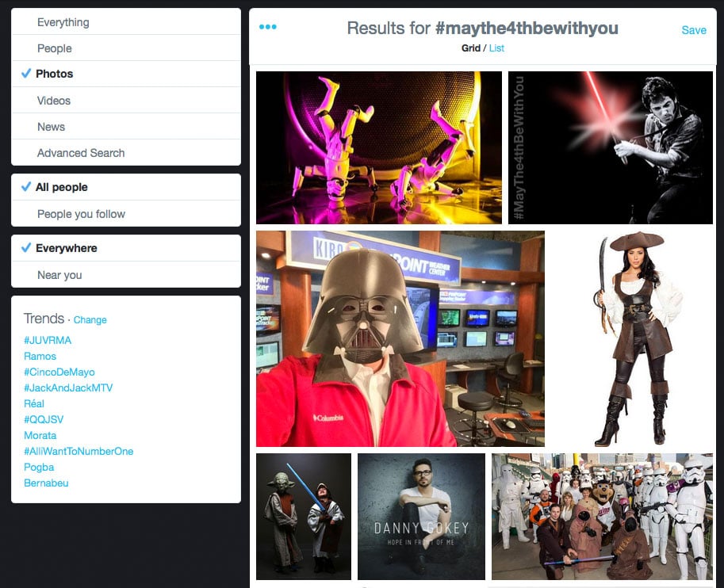Open the #JackAndJackMTV trend

click(x=68, y=388)
